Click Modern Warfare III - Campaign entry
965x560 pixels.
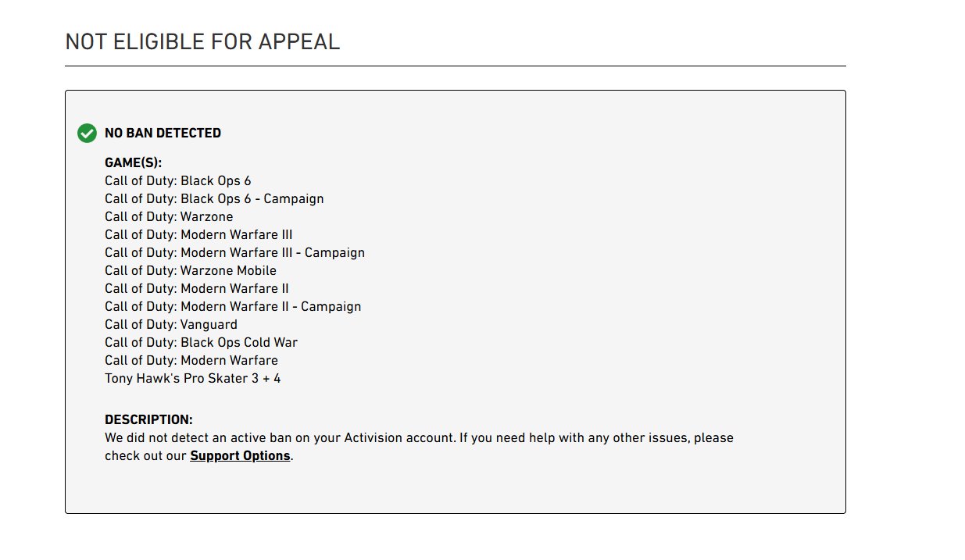point(234,253)
